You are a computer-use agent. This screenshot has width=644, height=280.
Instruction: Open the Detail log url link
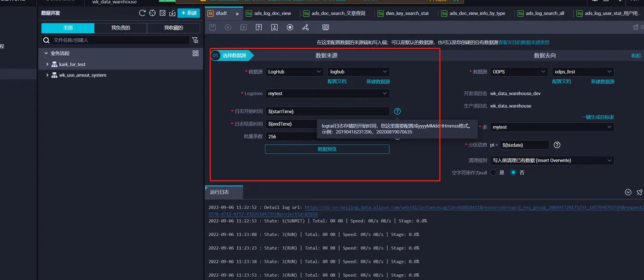(x=426, y=210)
